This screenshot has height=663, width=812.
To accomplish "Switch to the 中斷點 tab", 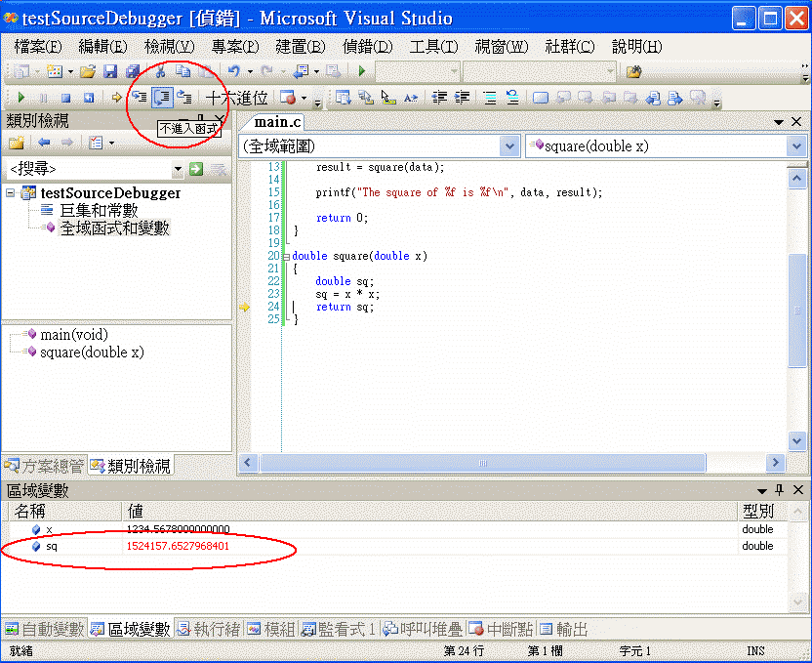I will (x=501, y=630).
